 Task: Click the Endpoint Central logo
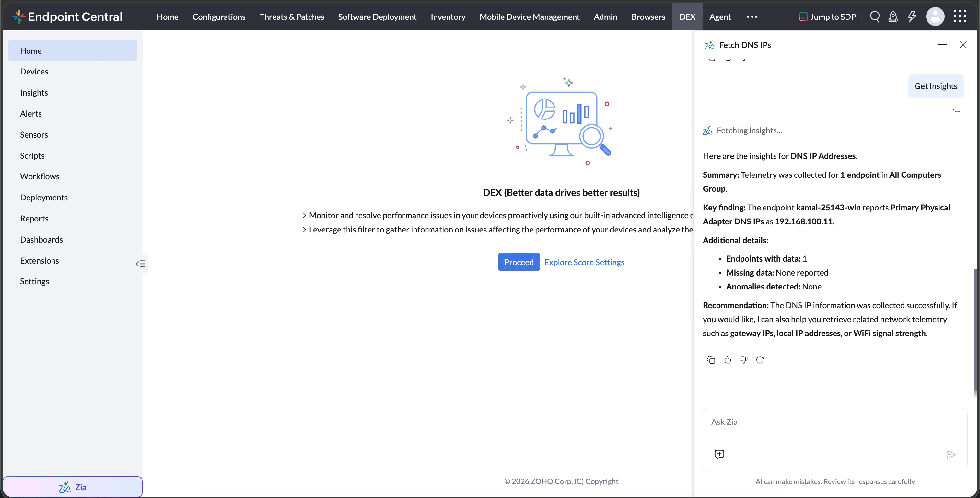[x=67, y=16]
